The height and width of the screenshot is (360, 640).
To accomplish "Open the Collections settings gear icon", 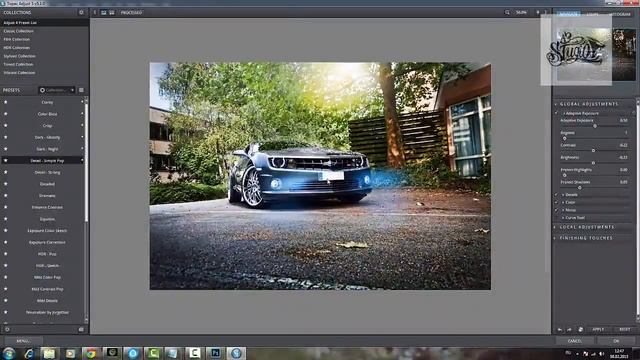I will 81,13.
